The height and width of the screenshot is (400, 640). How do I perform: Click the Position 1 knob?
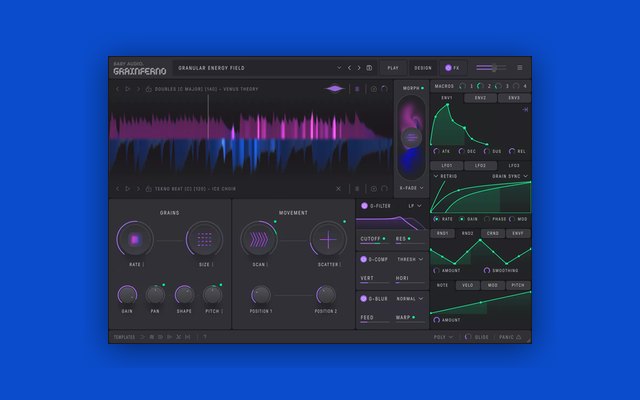260,295
